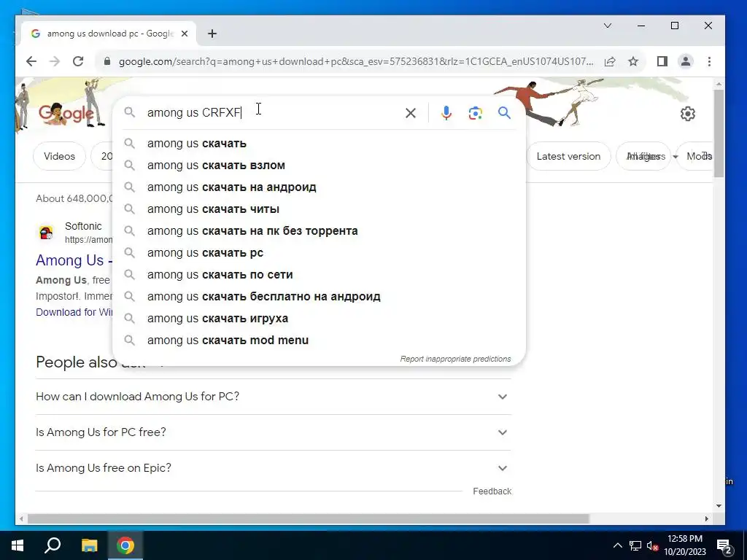The height and width of the screenshot is (560, 747).
Task: Open the Windows Start menu
Action: tap(18, 545)
